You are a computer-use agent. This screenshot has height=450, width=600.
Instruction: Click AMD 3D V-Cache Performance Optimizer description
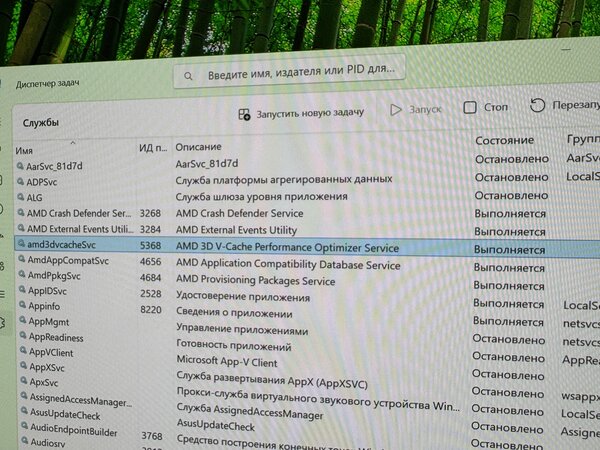coord(287,248)
